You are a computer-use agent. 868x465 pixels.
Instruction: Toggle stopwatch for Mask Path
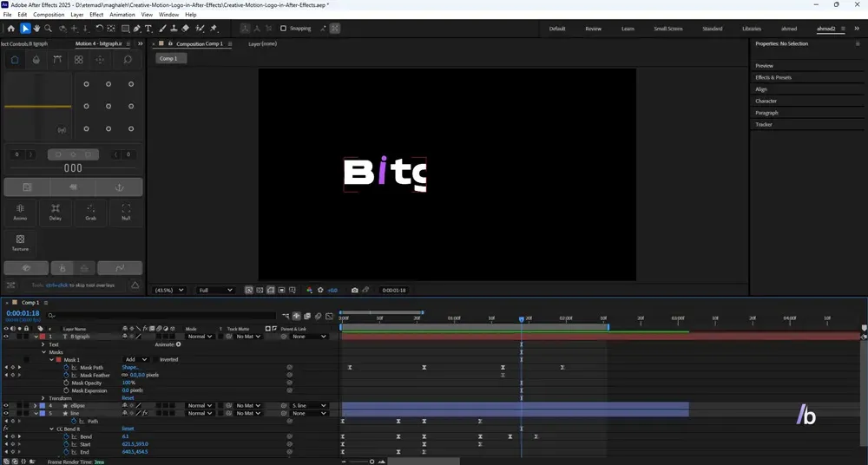pyautogui.click(x=67, y=368)
